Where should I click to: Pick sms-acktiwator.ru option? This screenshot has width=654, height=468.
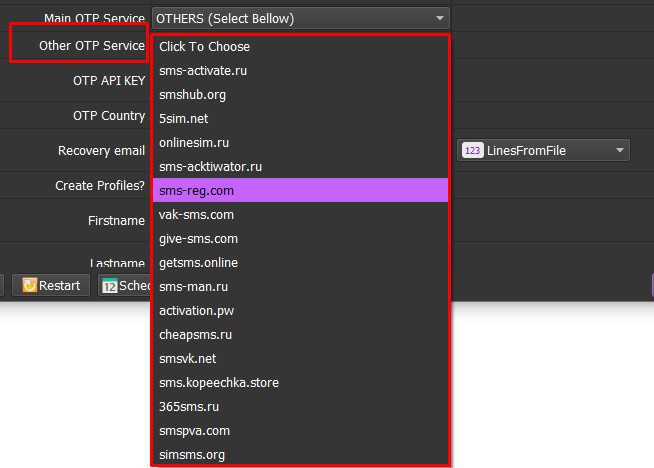[301, 166]
